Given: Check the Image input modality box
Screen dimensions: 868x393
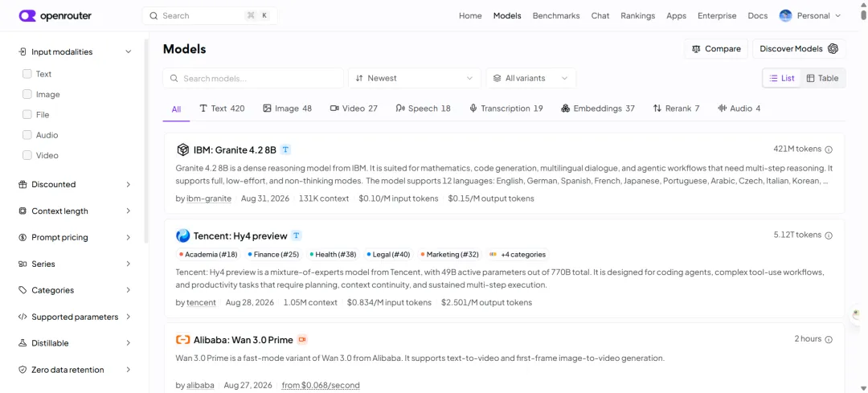Looking at the screenshot, I should tap(27, 94).
